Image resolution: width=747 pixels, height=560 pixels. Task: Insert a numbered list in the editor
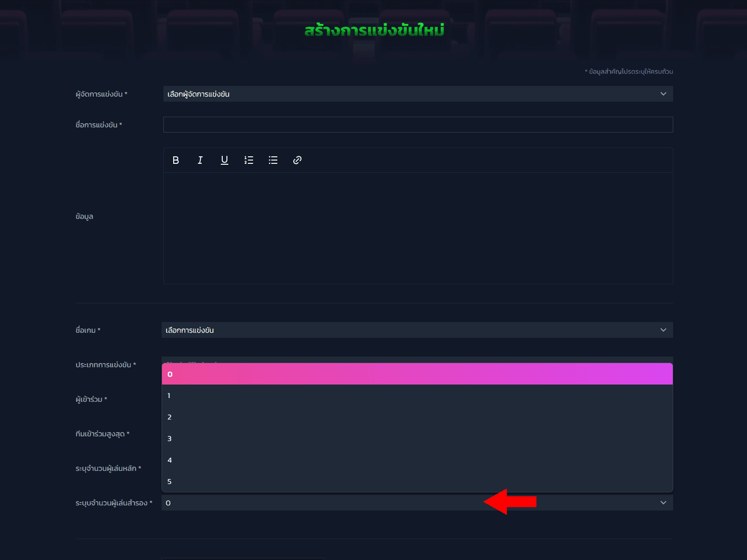coord(248,160)
